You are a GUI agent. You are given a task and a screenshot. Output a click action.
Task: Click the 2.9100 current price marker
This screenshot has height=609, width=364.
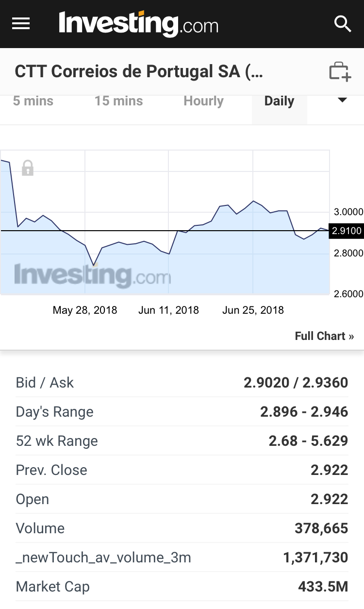coord(347,231)
